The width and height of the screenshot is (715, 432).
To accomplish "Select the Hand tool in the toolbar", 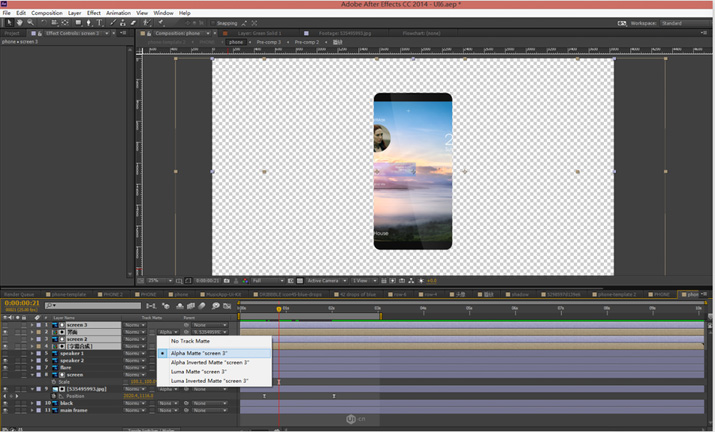I will [19, 22].
